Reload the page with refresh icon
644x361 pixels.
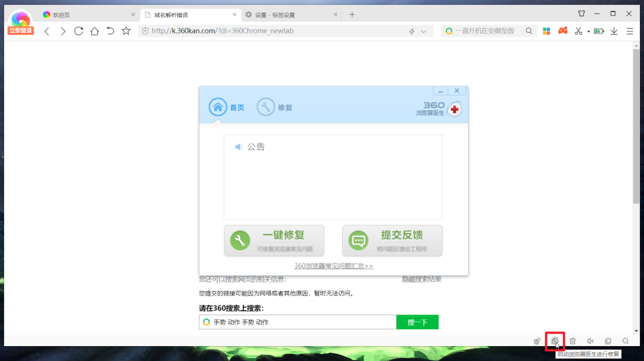pos(79,31)
